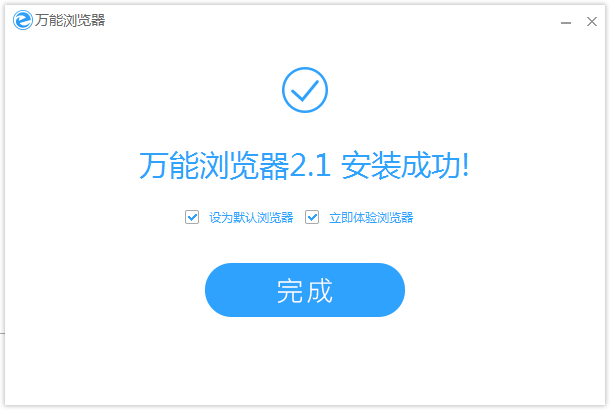Click the 2.1 version number in heading
The image size is (610, 410).
click(310, 166)
